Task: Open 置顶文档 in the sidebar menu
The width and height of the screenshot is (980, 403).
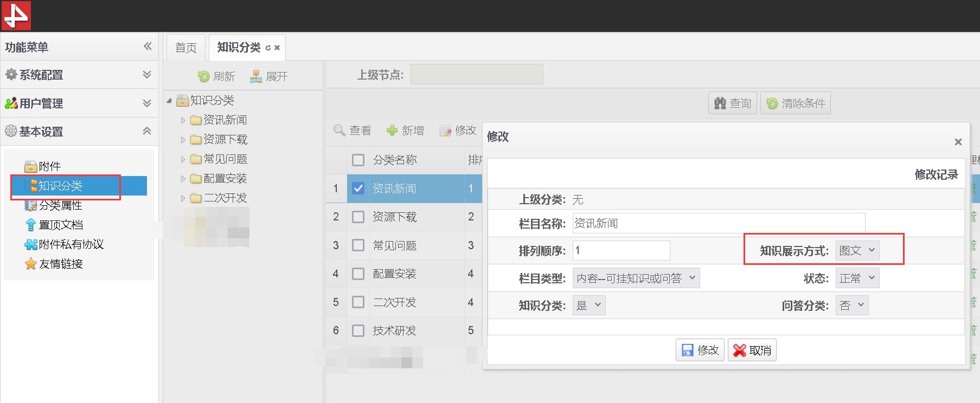Action: [61, 225]
